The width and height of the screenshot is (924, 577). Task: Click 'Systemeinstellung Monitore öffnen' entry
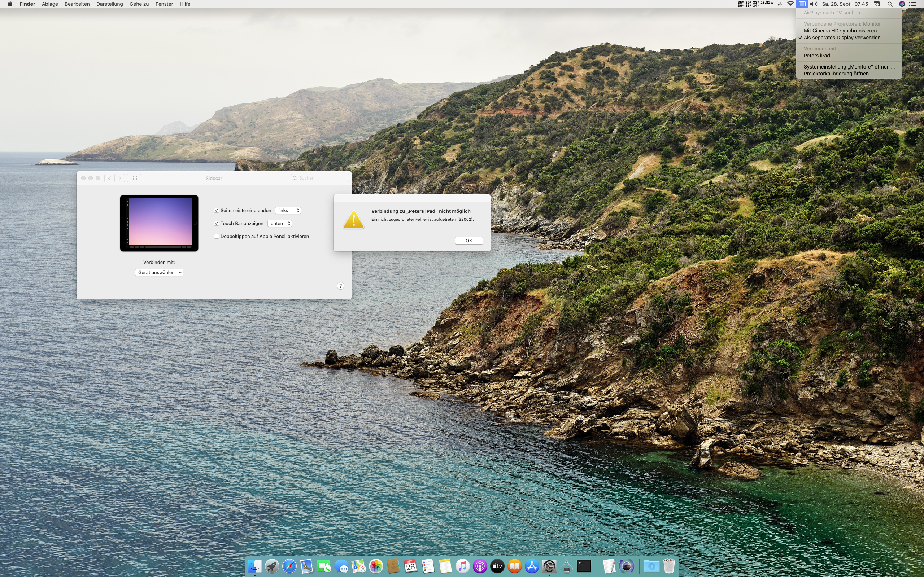click(x=849, y=67)
